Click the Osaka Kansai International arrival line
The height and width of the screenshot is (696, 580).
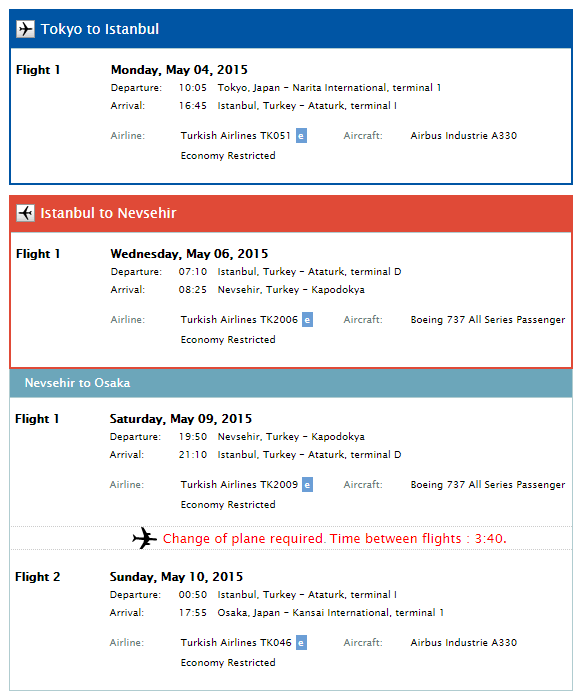277,613
